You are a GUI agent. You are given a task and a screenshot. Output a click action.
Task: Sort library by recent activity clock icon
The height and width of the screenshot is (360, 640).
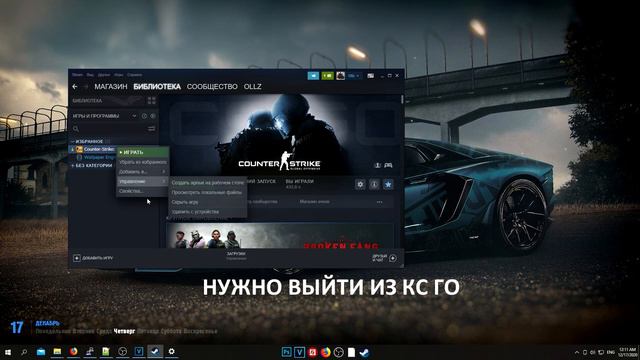[144, 116]
